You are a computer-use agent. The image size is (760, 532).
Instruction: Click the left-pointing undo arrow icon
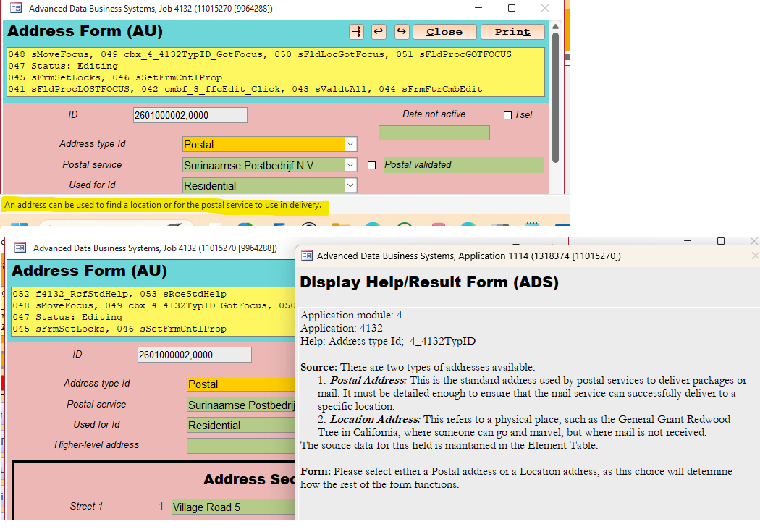coord(379,32)
